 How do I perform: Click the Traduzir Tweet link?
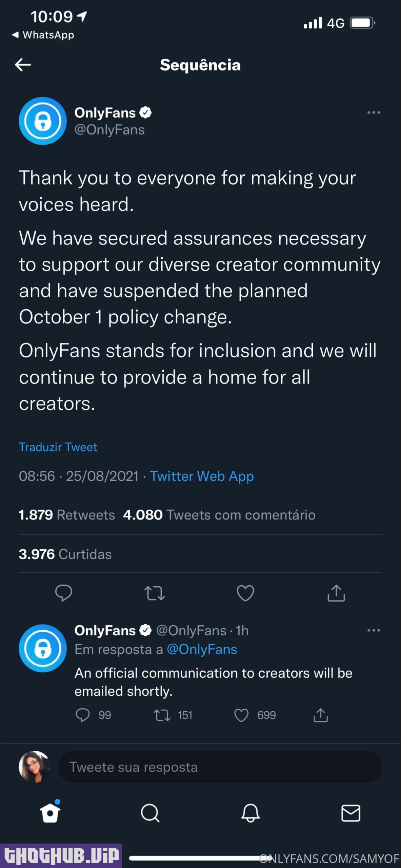coord(58,447)
